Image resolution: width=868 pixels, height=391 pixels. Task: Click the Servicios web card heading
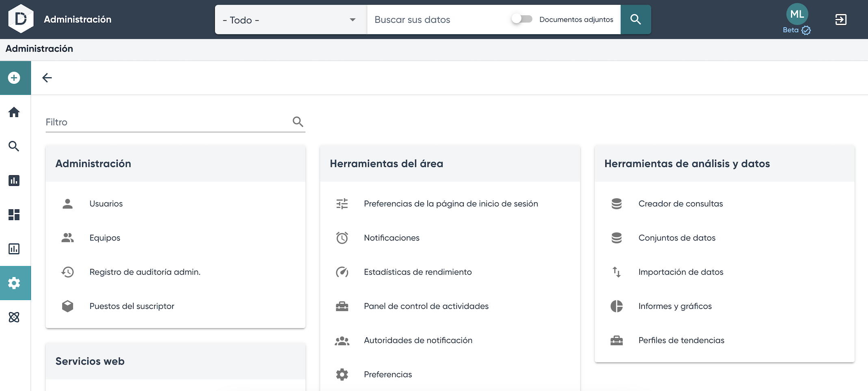tap(90, 361)
